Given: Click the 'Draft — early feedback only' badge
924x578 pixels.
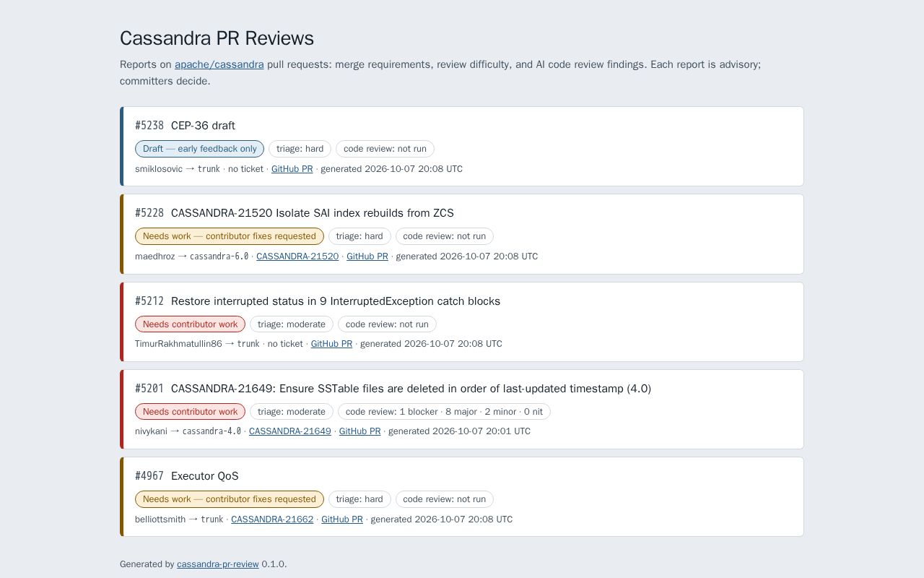Looking at the screenshot, I should pos(199,148).
